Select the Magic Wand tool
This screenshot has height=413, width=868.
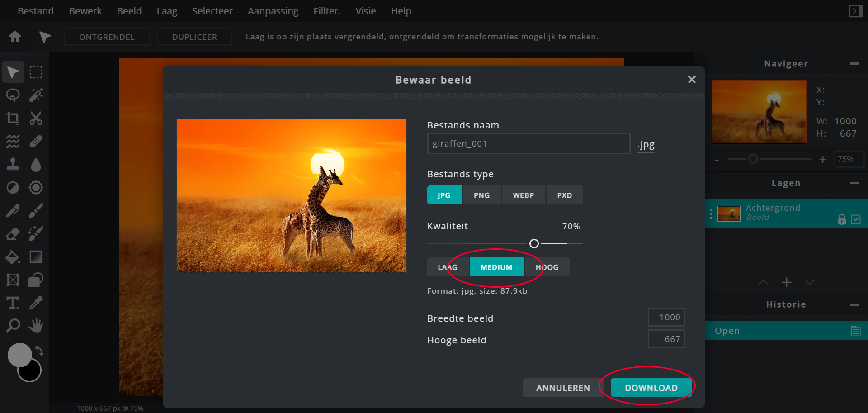pyautogui.click(x=36, y=95)
